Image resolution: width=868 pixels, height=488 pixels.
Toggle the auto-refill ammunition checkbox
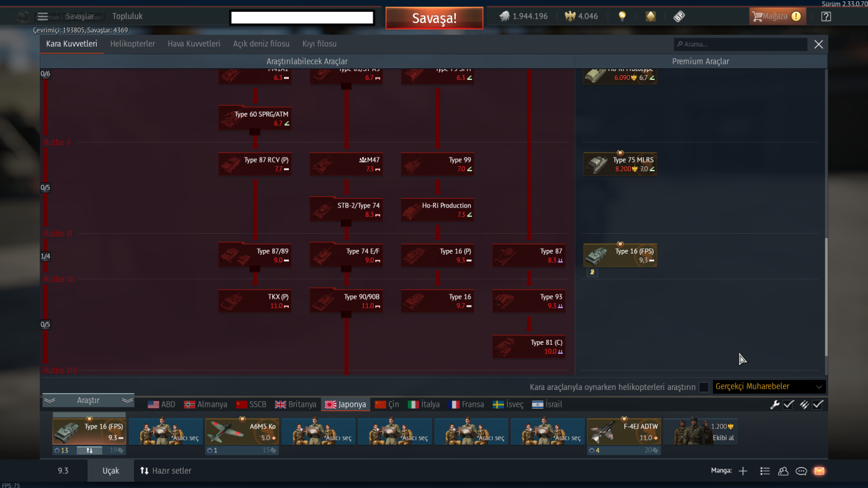818,404
